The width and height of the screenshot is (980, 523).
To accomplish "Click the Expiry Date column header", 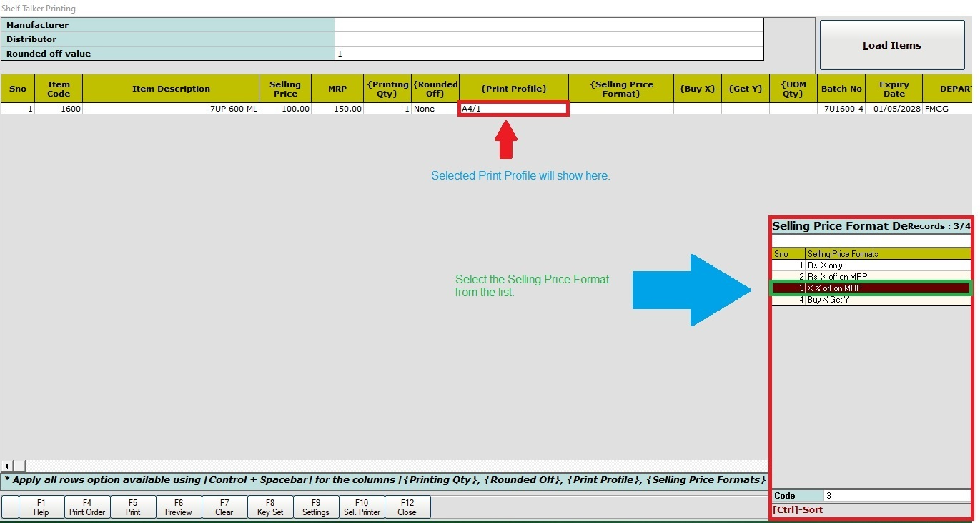I will (894, 89).
